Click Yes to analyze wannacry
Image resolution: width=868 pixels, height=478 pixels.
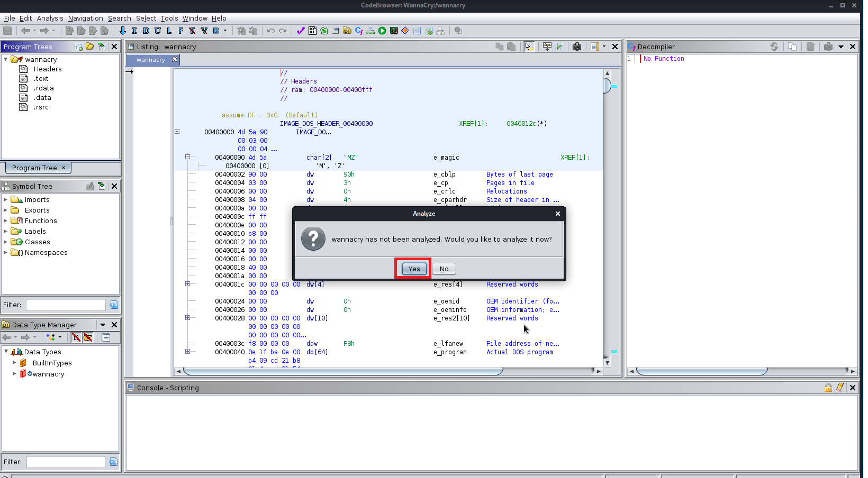pos(414,269)
